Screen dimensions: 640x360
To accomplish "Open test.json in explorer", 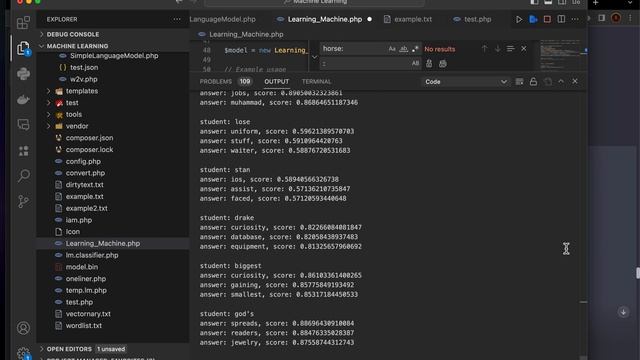I will [x=84, y=67].
